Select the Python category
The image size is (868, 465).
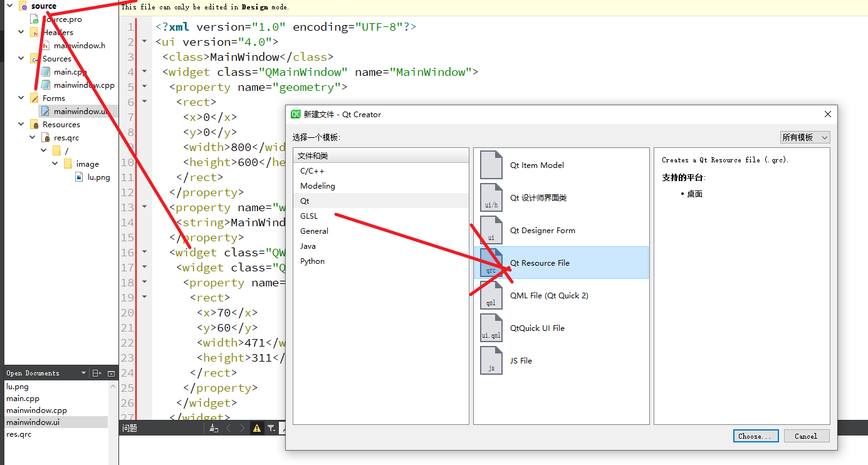point(381,261)
